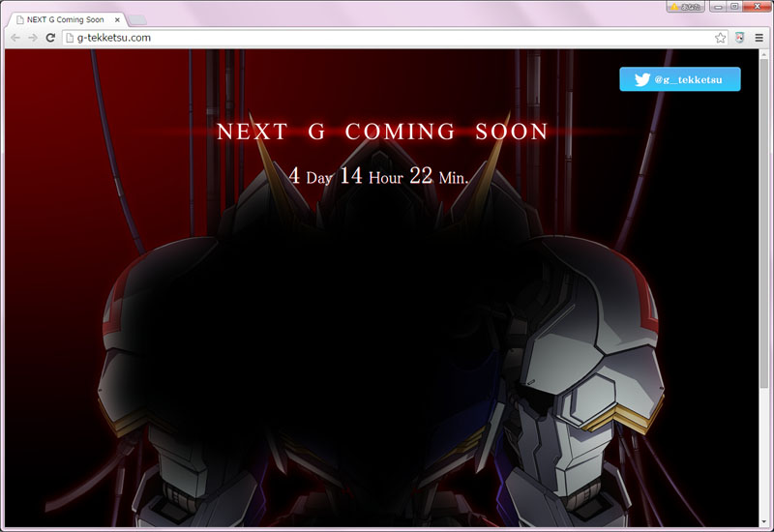
Task: Maximize the browser window
Action: [735, 6]
